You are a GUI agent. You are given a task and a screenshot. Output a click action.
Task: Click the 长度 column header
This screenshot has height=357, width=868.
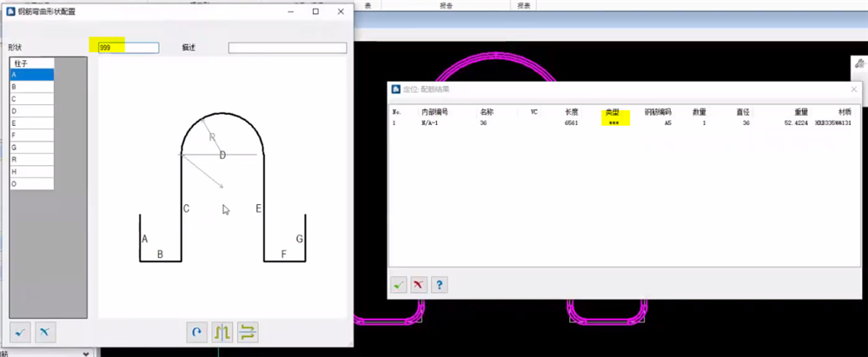[572, 112]
